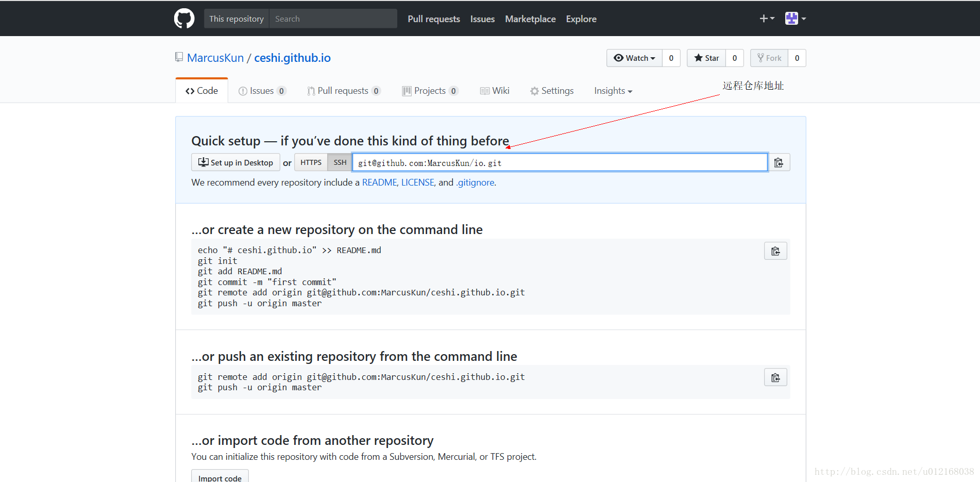Viewport: 980px width, 482px height.
Task: Click the watchers count 0
Action: coord(671,58)
